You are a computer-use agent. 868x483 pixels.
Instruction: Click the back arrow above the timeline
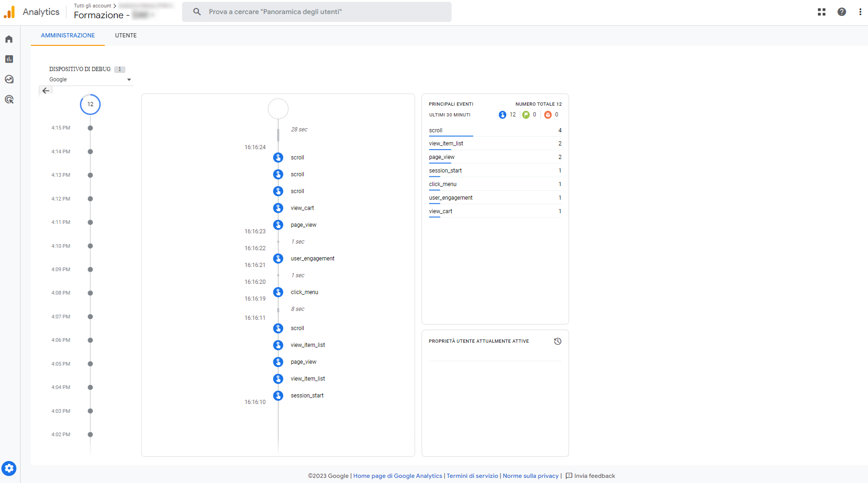point(46,91)
